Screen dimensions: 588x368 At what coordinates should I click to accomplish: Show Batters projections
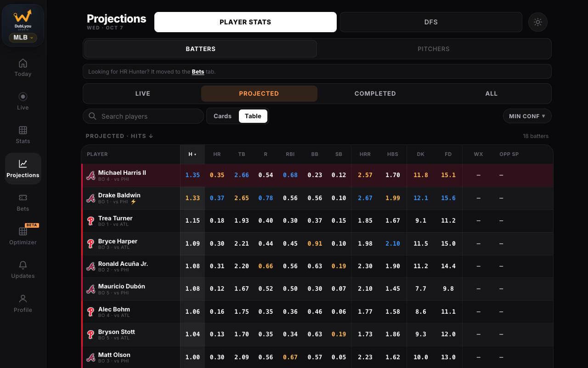coord(201,49)
